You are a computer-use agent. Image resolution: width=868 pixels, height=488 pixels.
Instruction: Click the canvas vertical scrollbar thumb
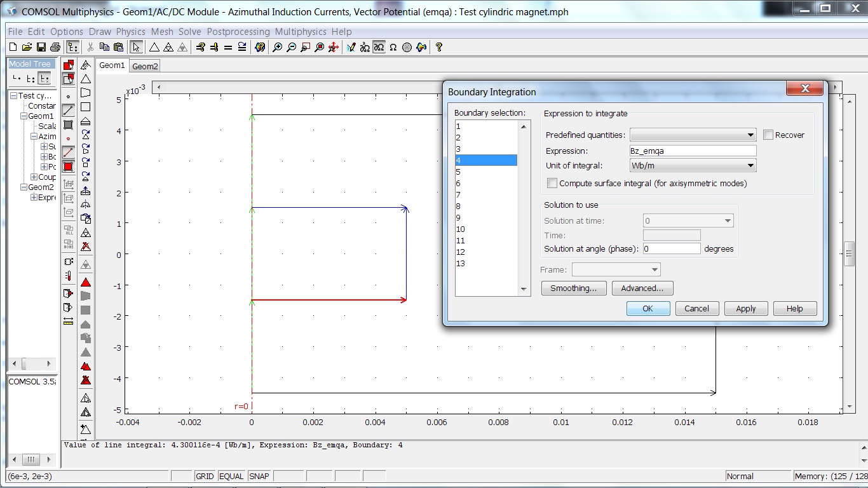[849, 254]
